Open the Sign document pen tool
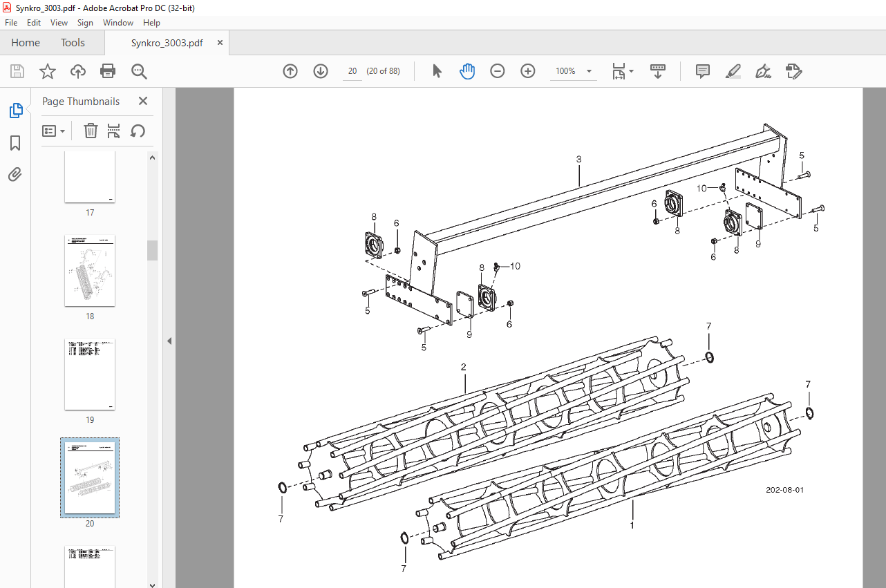 [764, 71]
